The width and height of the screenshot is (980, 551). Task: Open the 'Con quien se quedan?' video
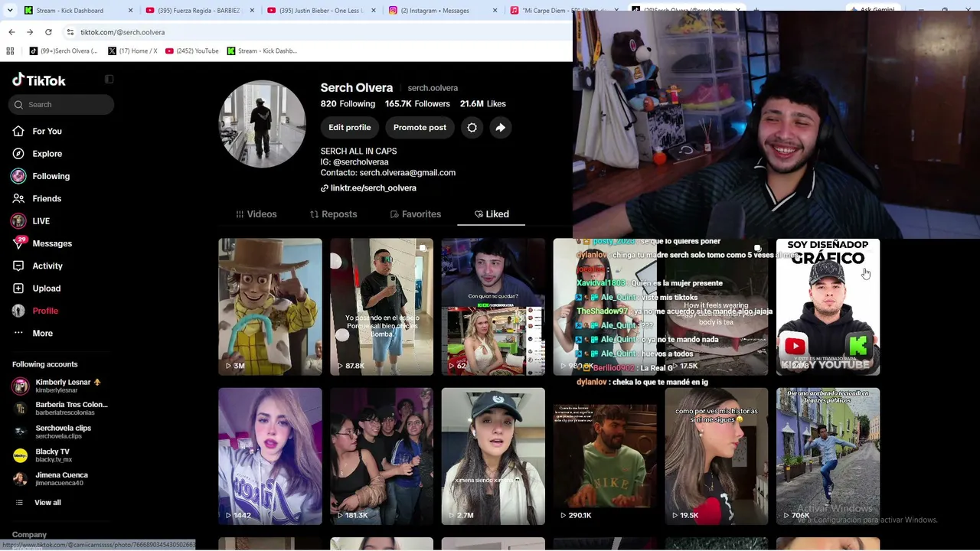click(493, 307)
